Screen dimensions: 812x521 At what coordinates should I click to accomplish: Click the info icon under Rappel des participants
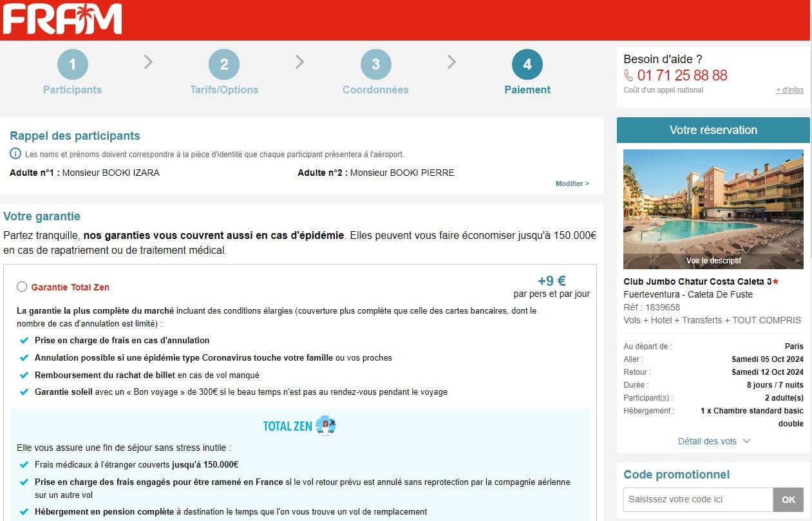click(15, 154)
